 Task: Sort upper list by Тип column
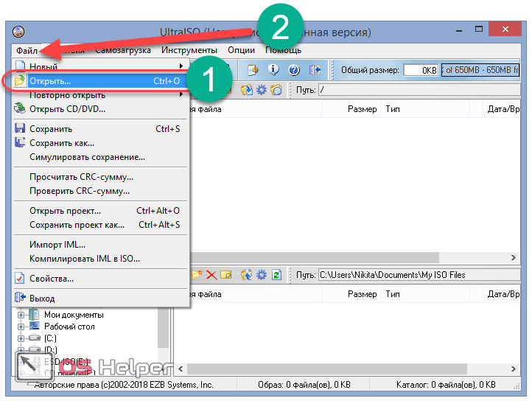point(424,109)
